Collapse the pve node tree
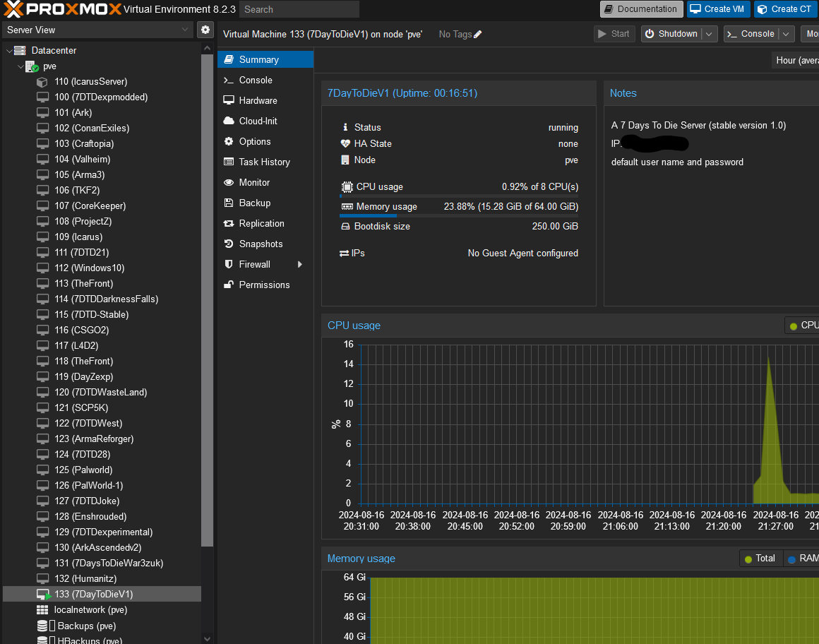 20,66
